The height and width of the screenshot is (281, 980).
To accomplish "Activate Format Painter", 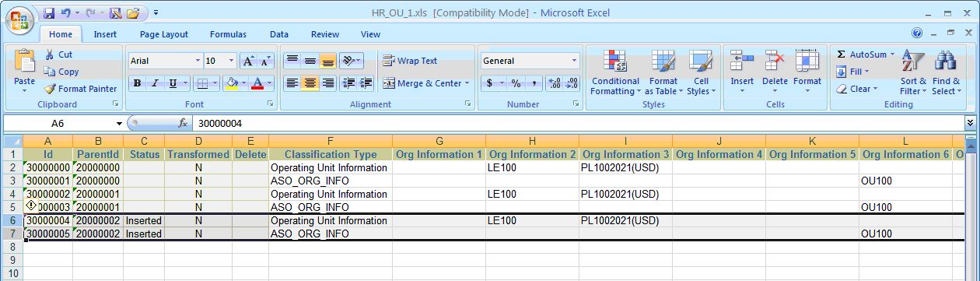I will click(80, 89).
